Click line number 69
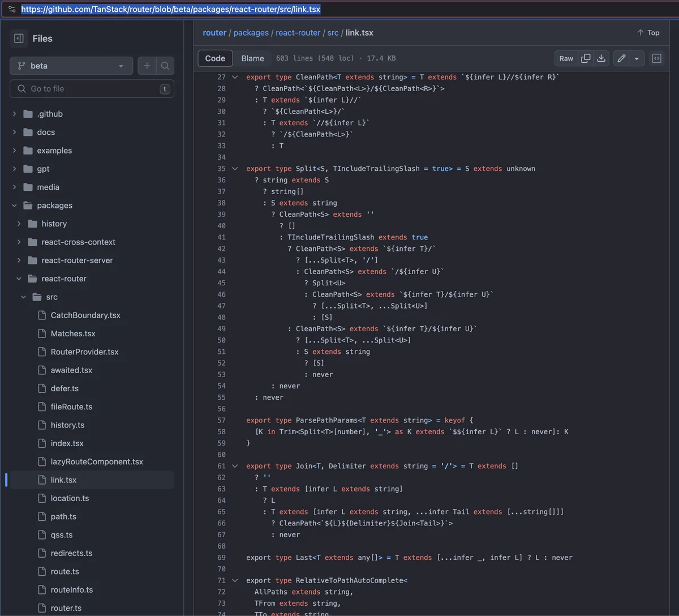The image size is (679, 616). click(x=221, y=558)
